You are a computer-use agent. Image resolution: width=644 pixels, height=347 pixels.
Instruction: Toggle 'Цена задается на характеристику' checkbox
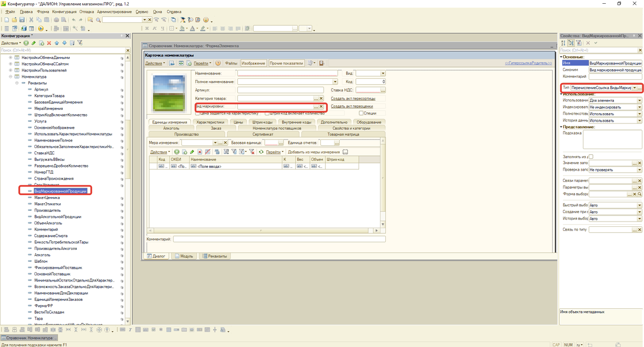coord(197,113)
